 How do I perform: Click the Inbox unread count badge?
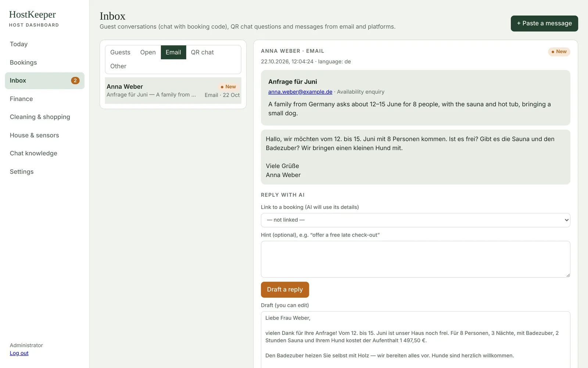click(x=75, y=81)
